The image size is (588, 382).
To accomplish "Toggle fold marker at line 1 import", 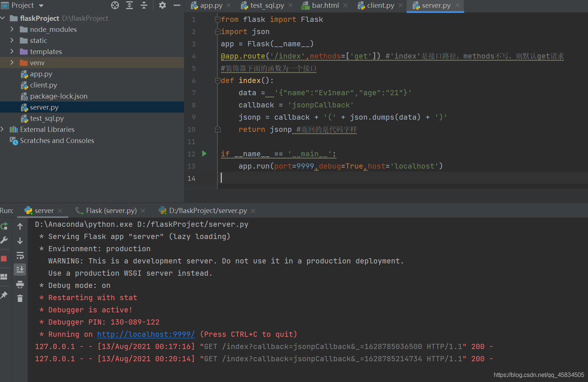I will pyautogui.click(x=218, y=20).
